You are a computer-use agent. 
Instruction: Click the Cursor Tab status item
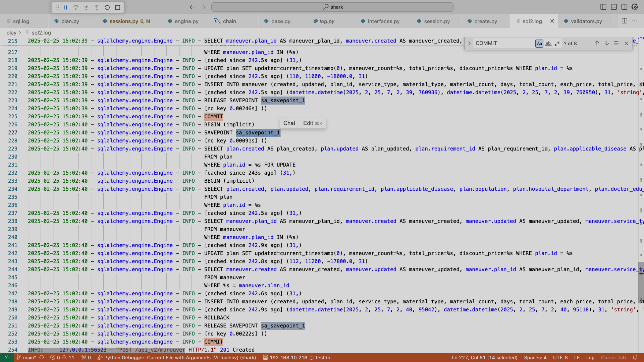pos(613,358)
